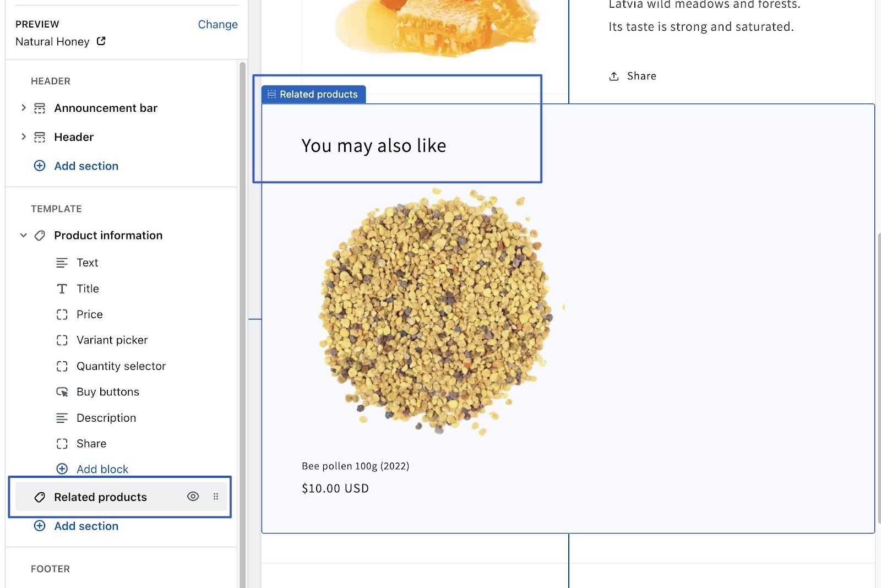Click the plus icon beside Add block
Viewport: 881px width, 588px height.
pyautogui.click(x=62, y=469)
